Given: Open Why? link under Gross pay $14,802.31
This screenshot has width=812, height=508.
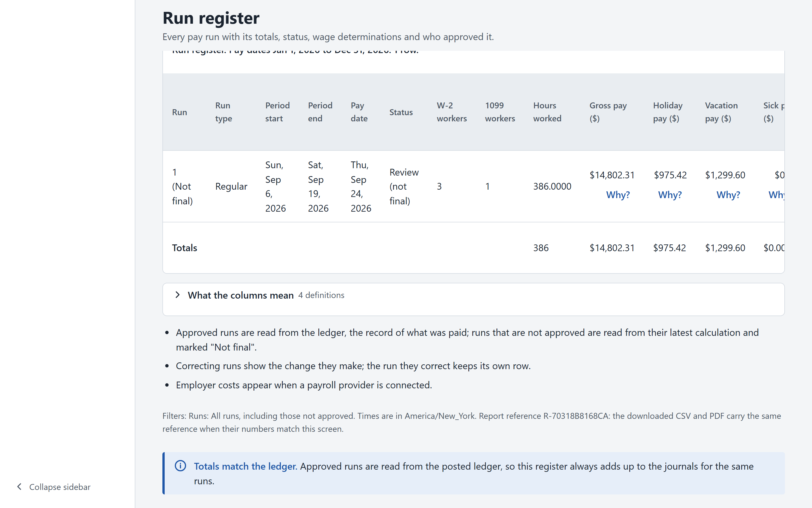Looking at the screenshot, I should tap(618, 195).
